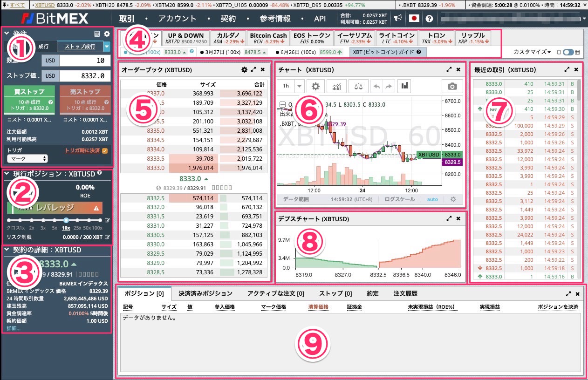This screenshot has width=588, height=380.
Task: Open announcements megaphone icon
Action: coord(397,18)
